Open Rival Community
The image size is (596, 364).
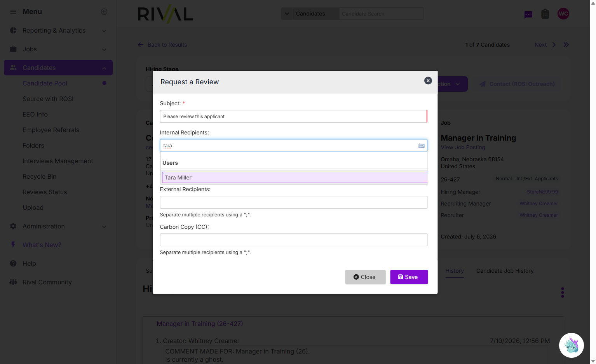(x=47, y=282)
